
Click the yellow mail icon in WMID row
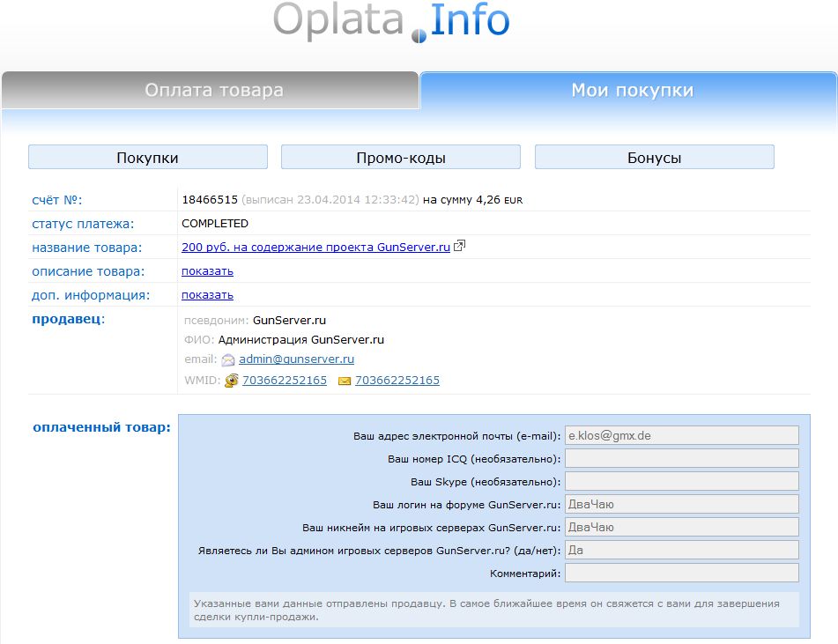[x=344, y=381]
